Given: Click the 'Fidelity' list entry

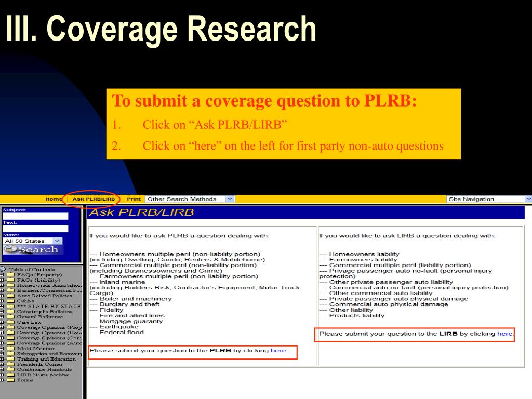Looking at the screenshot, I should [x=111, y=310].
